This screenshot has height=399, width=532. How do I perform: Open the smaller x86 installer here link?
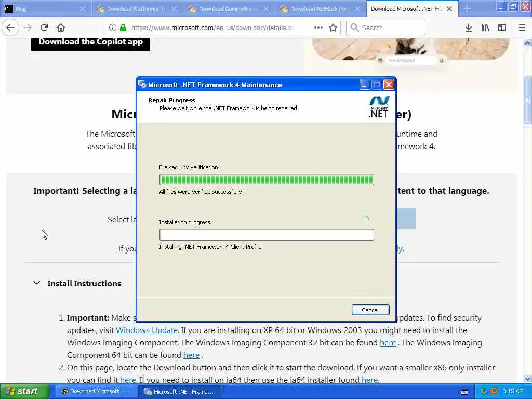(x=128, y=380)
